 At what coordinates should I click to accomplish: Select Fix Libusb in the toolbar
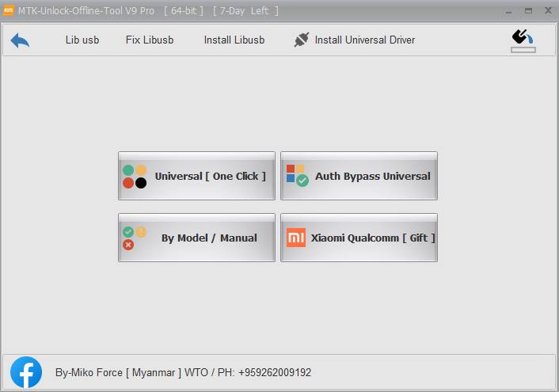tap(150, 40)
